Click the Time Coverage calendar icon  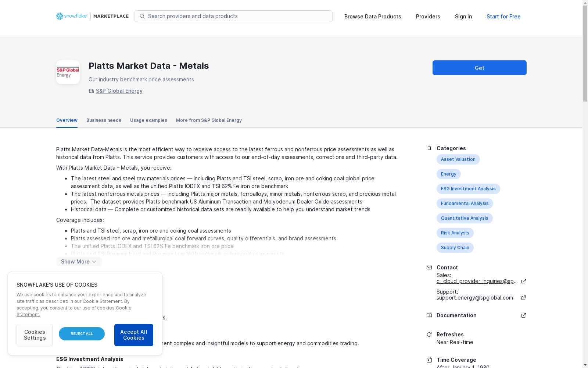[429, 360]
